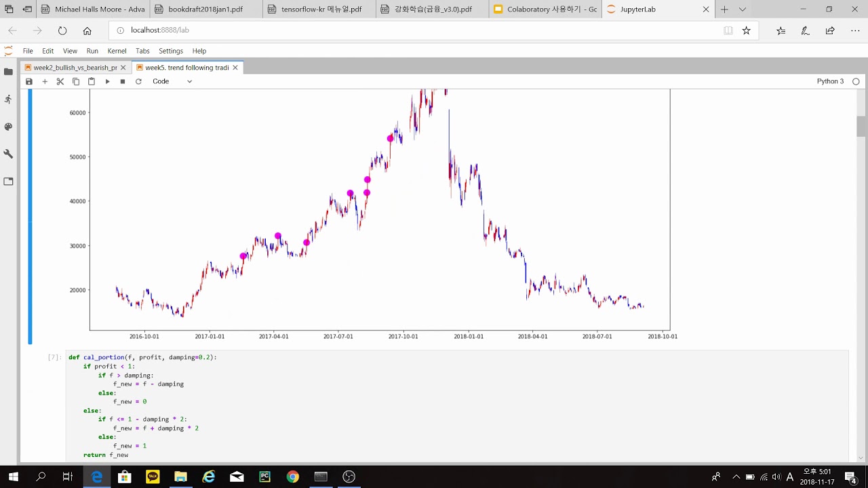The height and width of the screenshot is (488, 868).
Task: Open the Running kernels sidebar panel
Action: pos(8,99)
